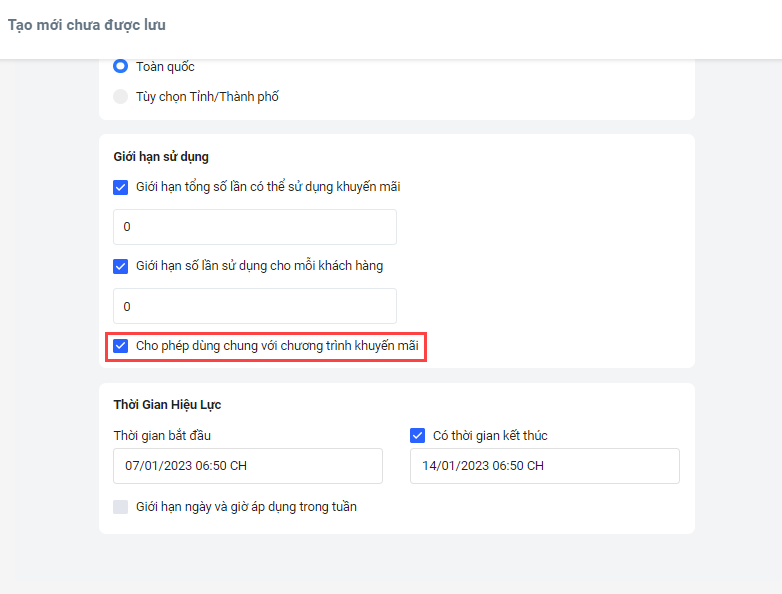This screenshot has width=782, height=594.
Task: Uncheck the "Có thời gian kết thúc" checkbox
Action: (418, 436)
